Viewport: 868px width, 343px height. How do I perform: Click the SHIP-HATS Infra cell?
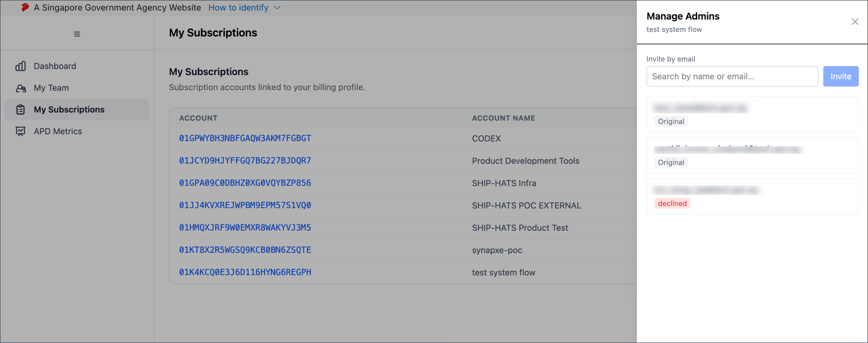504,183
